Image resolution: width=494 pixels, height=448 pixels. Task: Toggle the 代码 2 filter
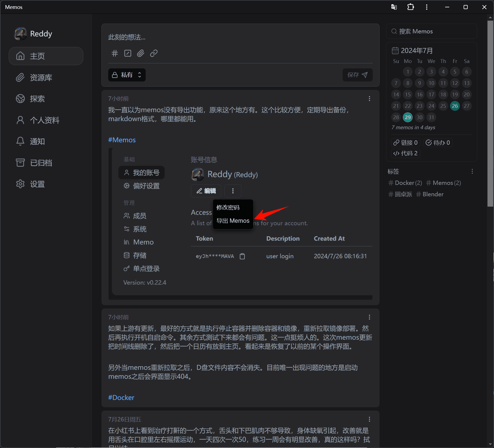click(x=405, y=153)
